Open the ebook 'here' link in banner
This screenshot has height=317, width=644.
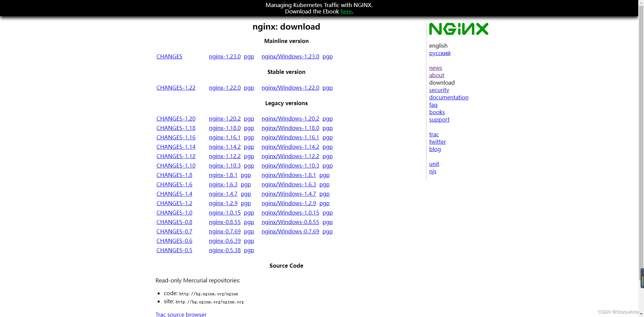346,11
